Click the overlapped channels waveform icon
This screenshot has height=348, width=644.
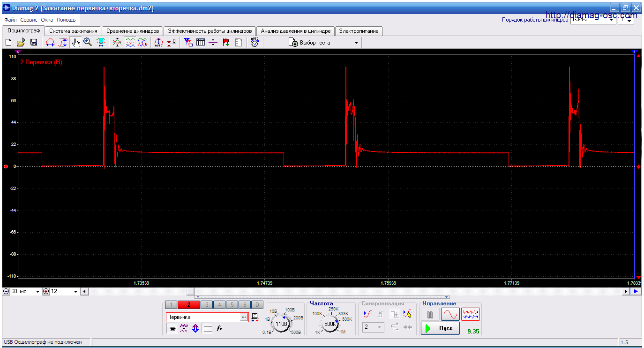point(117,43)
